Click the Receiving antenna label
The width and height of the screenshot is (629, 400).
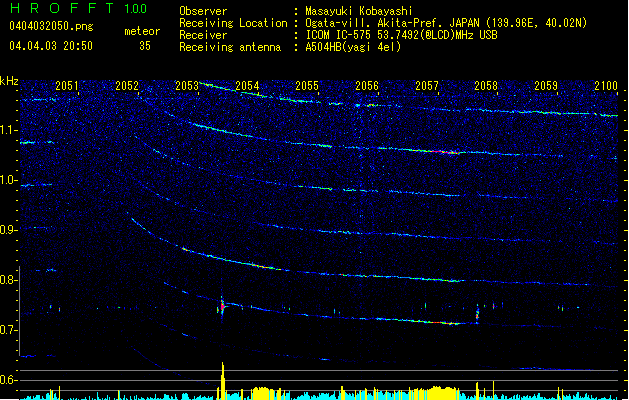[230, 47]
